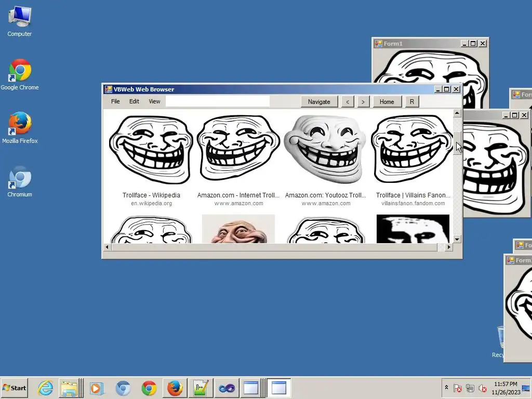Minimize the VBWeb Web Browser window
The image size is (532, 399).
coord(438,89)
